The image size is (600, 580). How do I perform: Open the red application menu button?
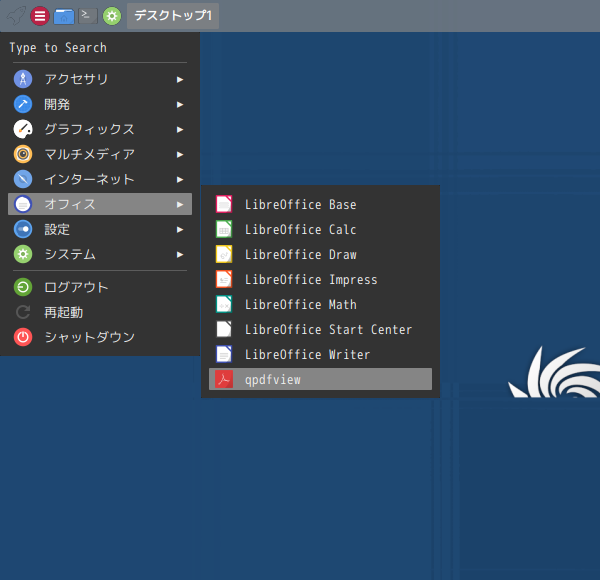(x=40, y=16)
